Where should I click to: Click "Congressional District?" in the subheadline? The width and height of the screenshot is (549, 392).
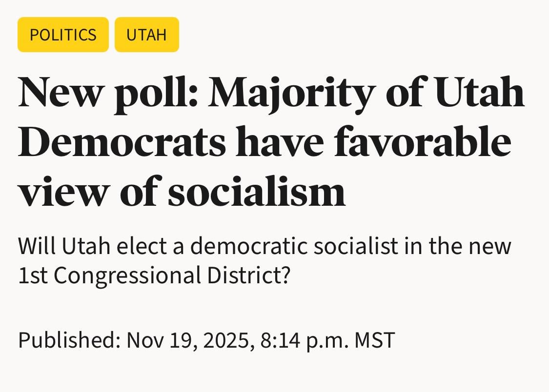(173, 275)
